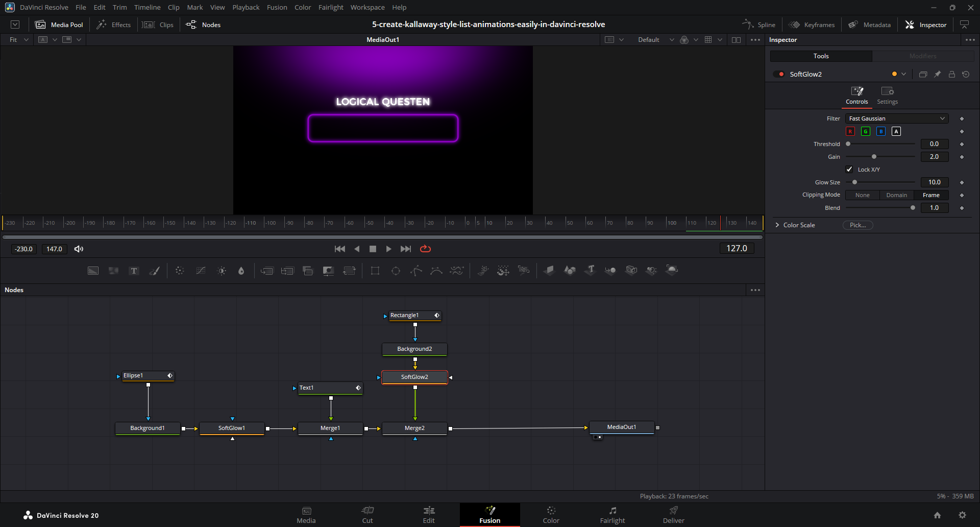
Task: Add a Rectangle mask from the toolbar
Action: (375, 271)
